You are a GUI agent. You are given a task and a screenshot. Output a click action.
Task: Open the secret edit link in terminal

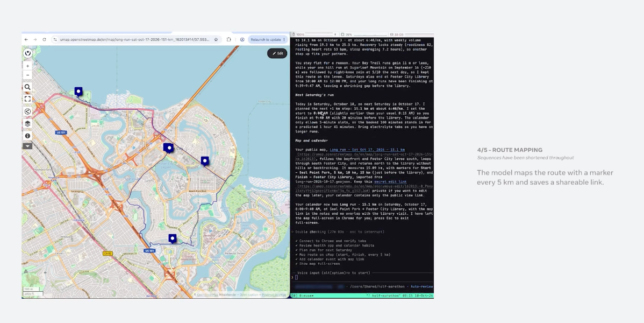click(390, 181)
